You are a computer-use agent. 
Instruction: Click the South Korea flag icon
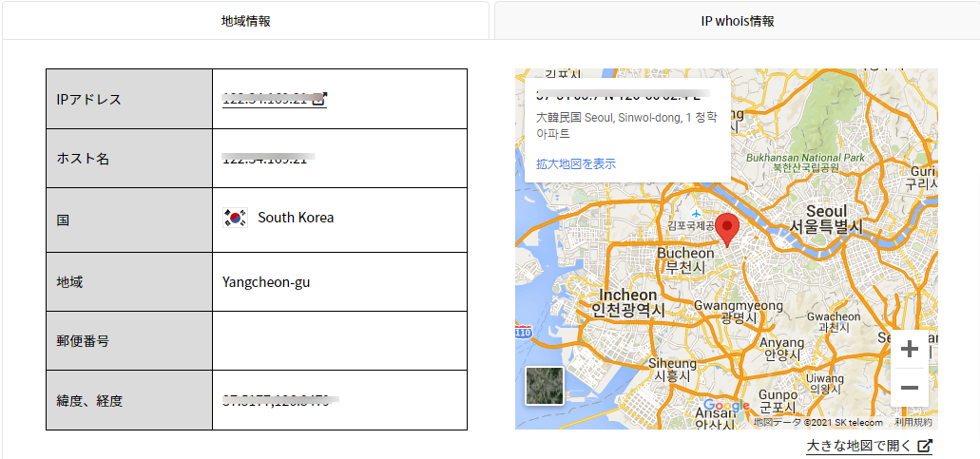click(x=235, y=218)
